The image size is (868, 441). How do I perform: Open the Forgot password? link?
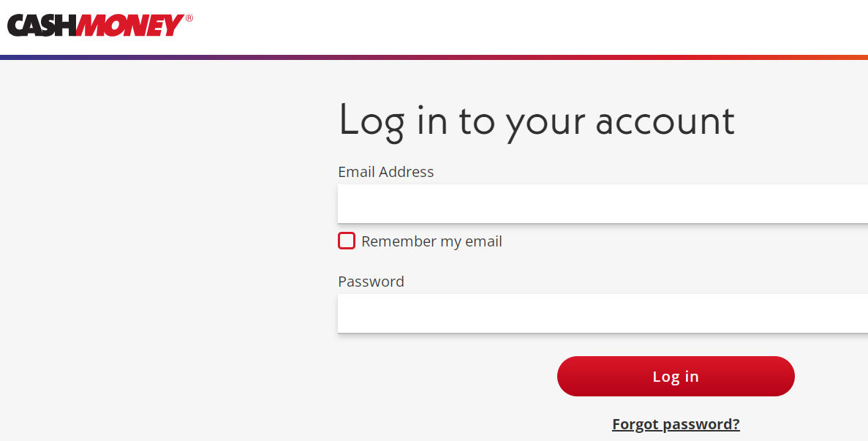(x=676, y=424)
